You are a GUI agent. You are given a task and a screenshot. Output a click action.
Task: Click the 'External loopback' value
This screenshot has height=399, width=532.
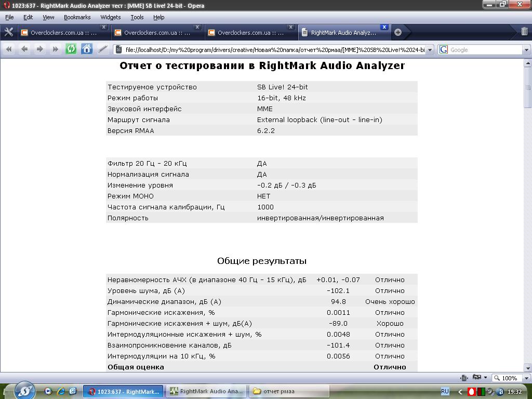[320, 120]
